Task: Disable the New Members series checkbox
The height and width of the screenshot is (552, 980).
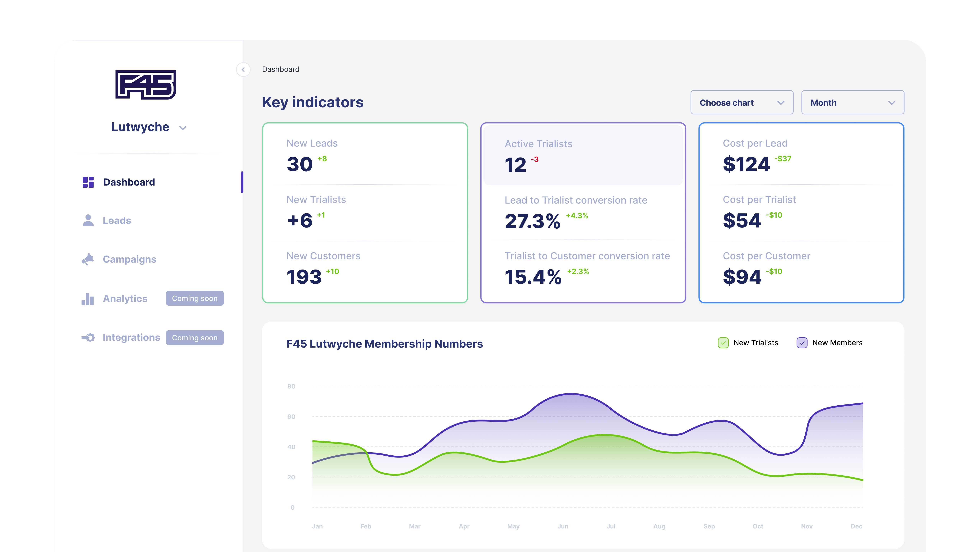Action: click(802, 343)
